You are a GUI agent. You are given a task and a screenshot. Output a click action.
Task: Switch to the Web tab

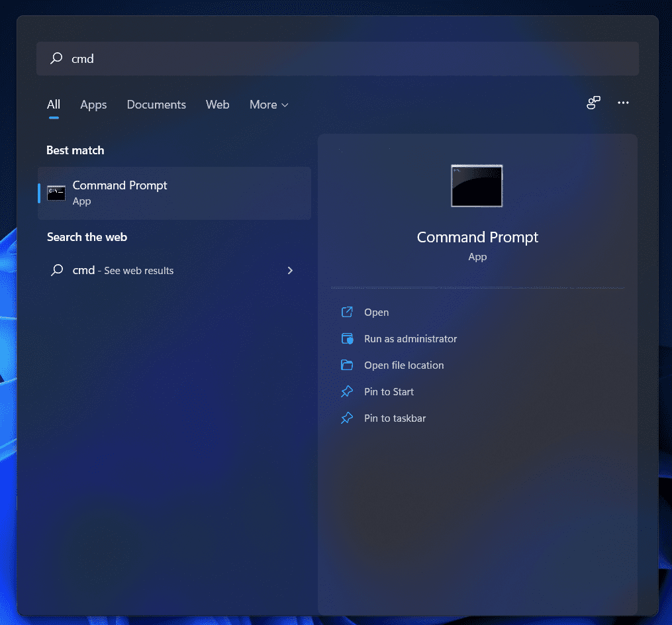point(217,105)
